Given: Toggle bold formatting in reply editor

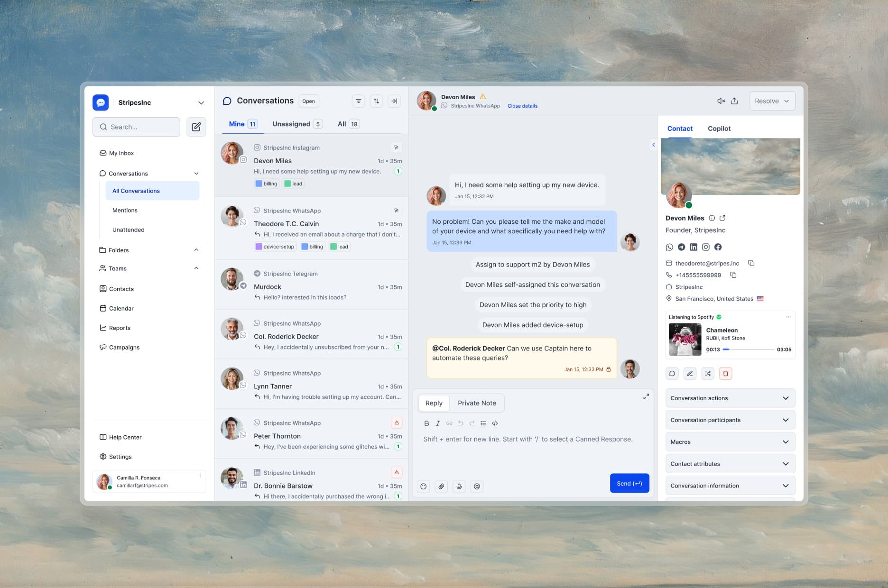Looking at the screenshot, I should pyautogui.click(x=426, y=423).
